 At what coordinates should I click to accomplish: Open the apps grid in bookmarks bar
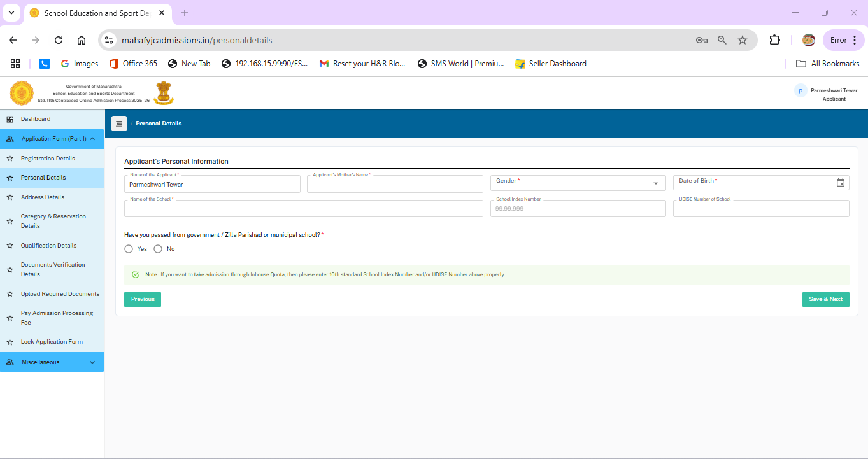click(x=15, y=64)
